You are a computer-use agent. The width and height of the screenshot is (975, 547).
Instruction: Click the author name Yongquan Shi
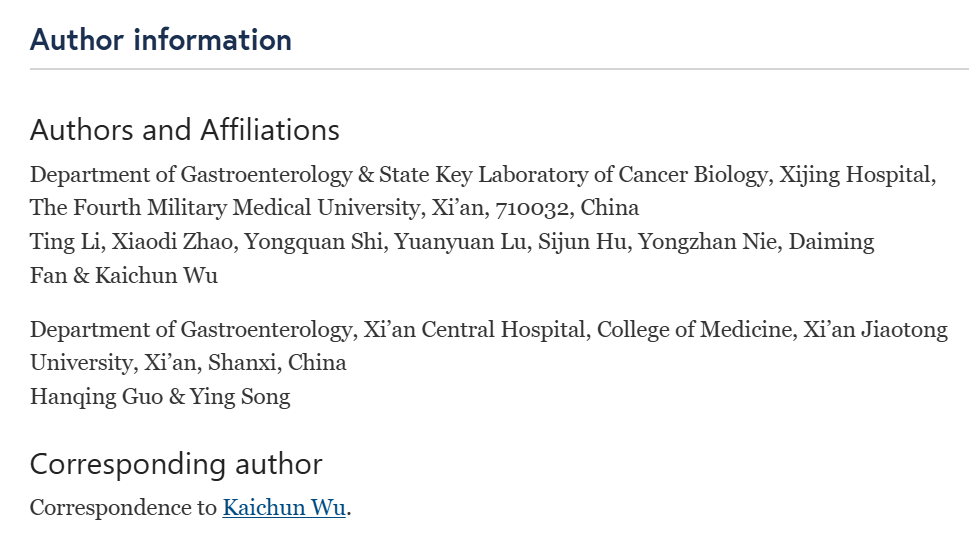313,242
